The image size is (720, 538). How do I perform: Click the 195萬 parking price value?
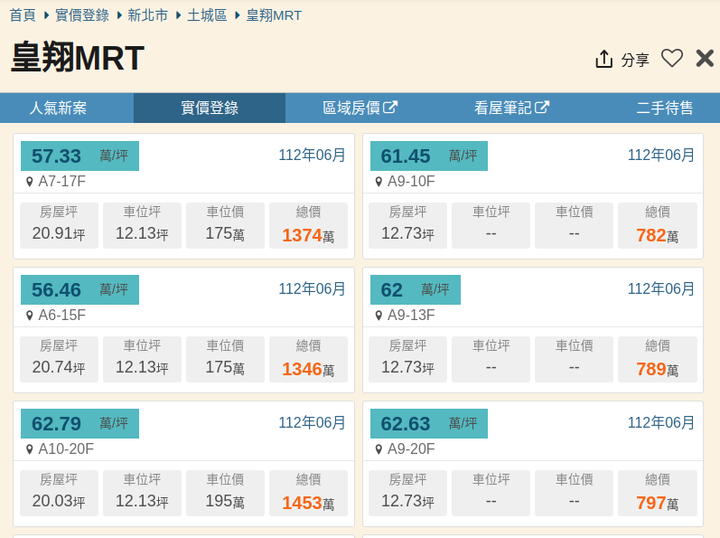click(225, 501)
